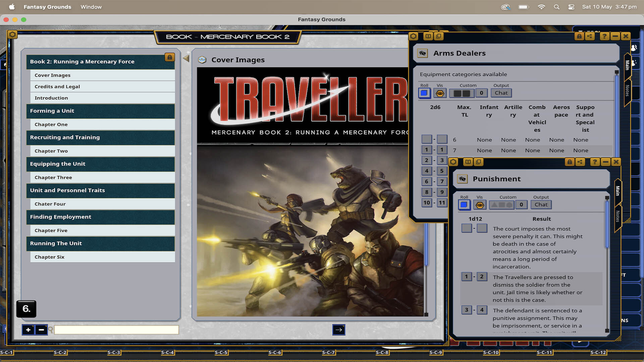Click the S-C-7 hotkey slot at screen bottom

[x=328, y=353]
